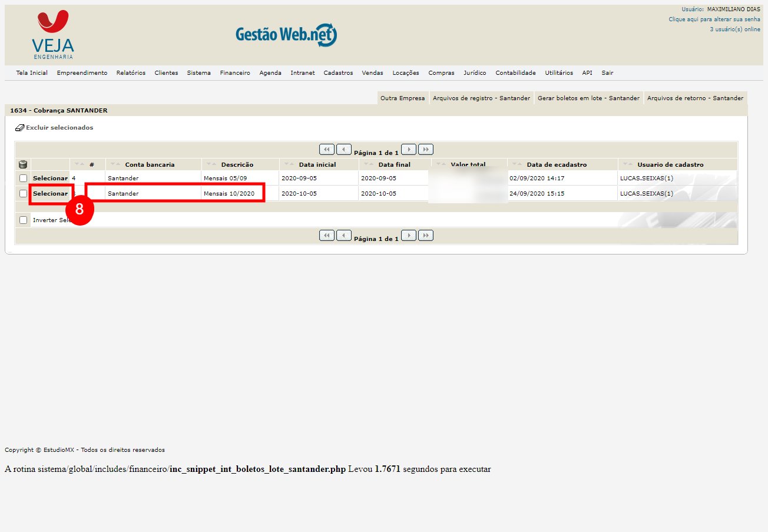This screenshot has height=532, width=768.
Task: Sort by the Usuario de cadastro column arrows
Action: [627, 164]
